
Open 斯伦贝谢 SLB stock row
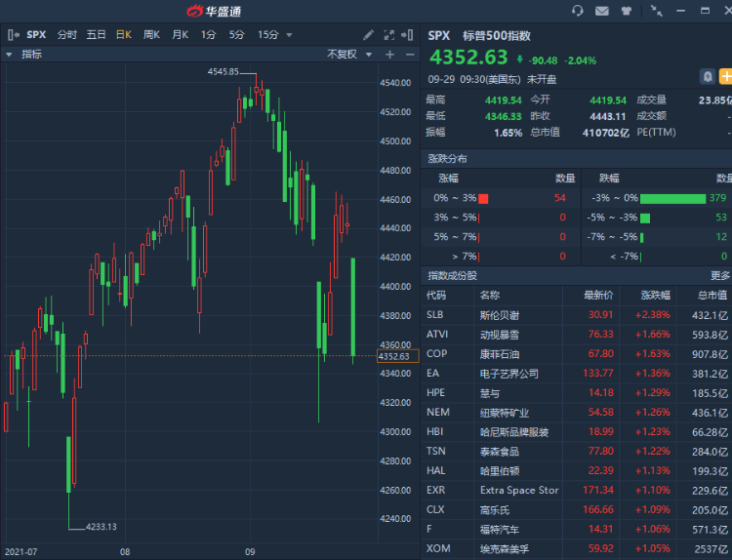tap(576, 314)
